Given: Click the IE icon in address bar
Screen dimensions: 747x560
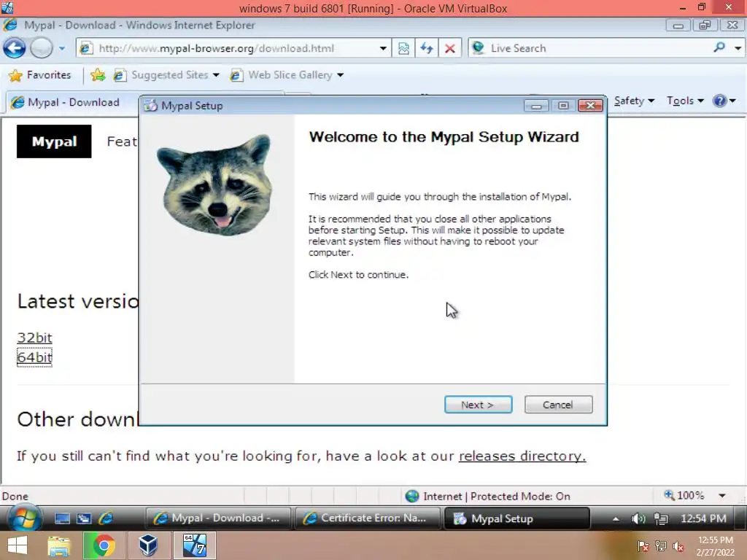Looking at the screenshot, I should click(x=86, y=48).
